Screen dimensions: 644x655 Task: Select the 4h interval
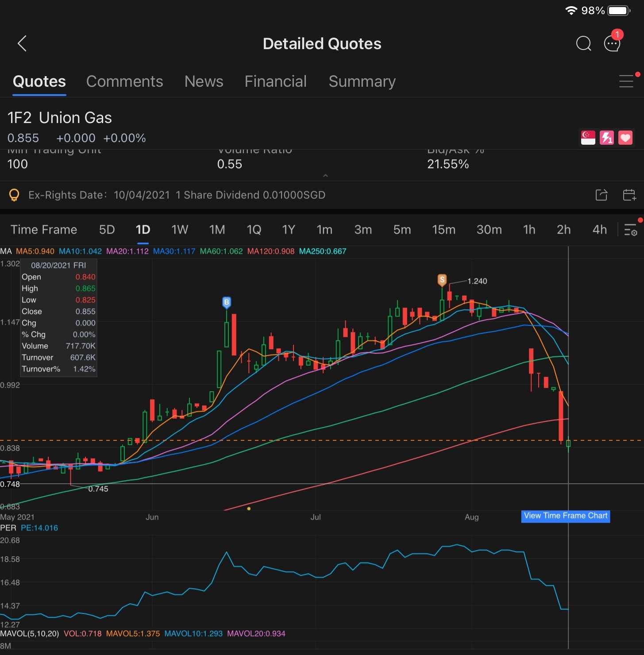click(x=600, y=230)
